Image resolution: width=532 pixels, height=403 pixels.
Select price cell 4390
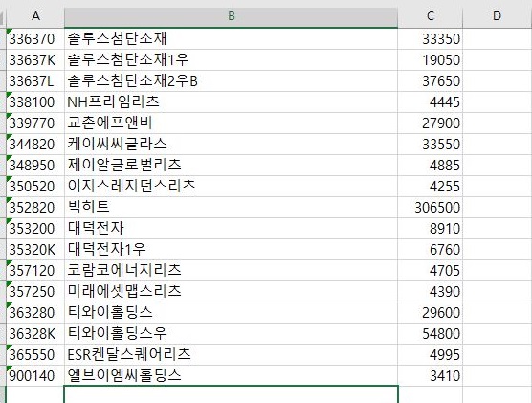coord(431,292)
